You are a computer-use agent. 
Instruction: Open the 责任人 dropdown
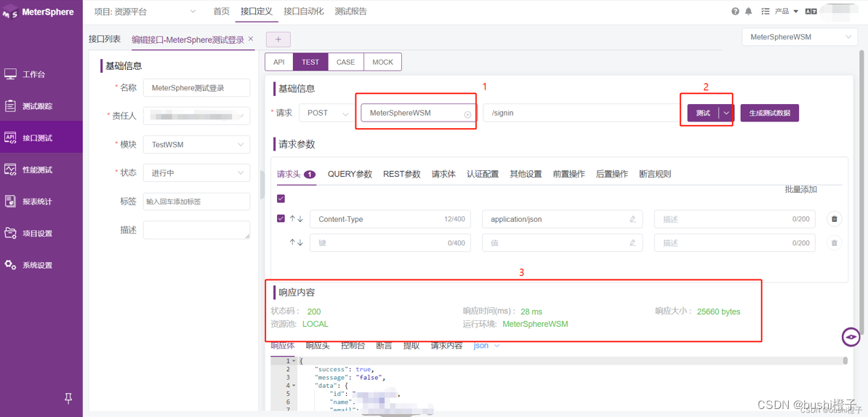coord(196,116)
